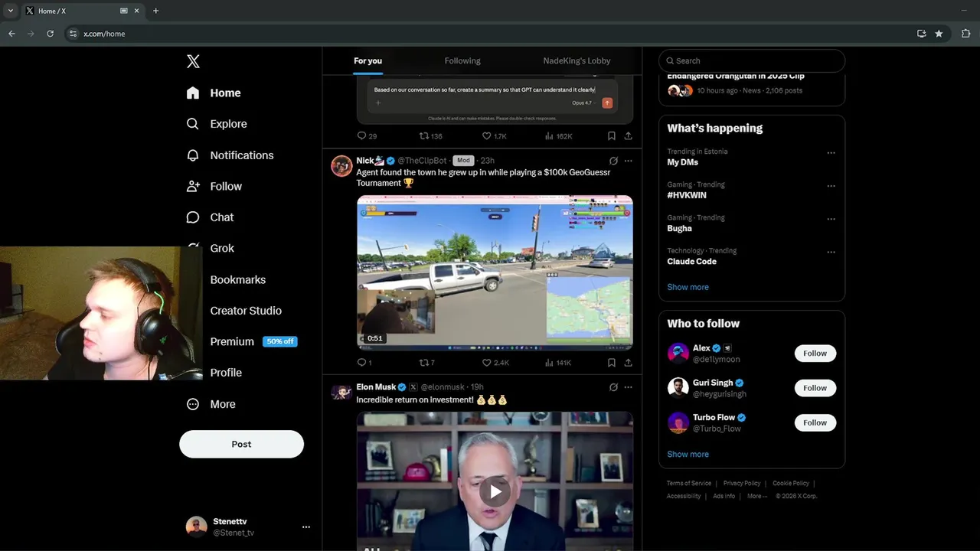Open more options for #HVKWIN trend

[x=831, y=186]
